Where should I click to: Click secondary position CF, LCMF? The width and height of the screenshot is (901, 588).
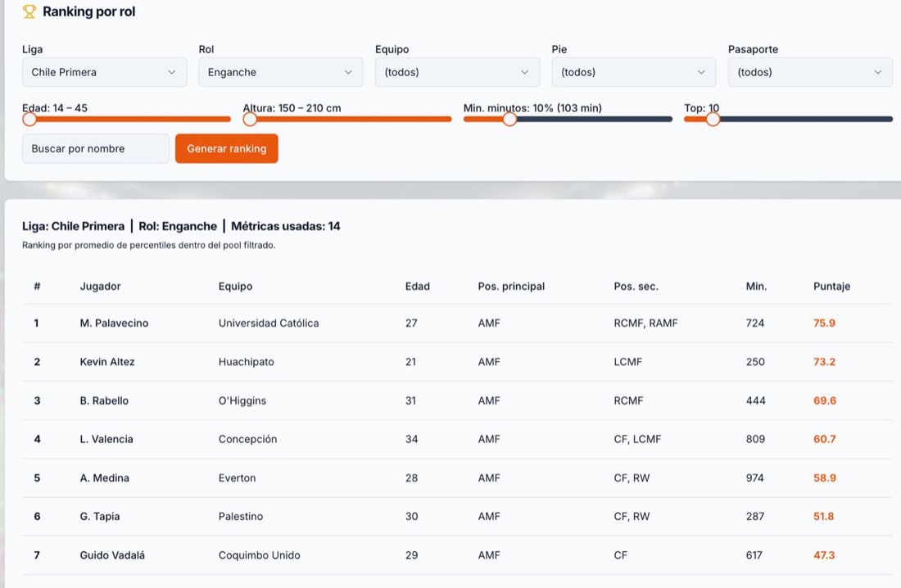coord(637,439)
